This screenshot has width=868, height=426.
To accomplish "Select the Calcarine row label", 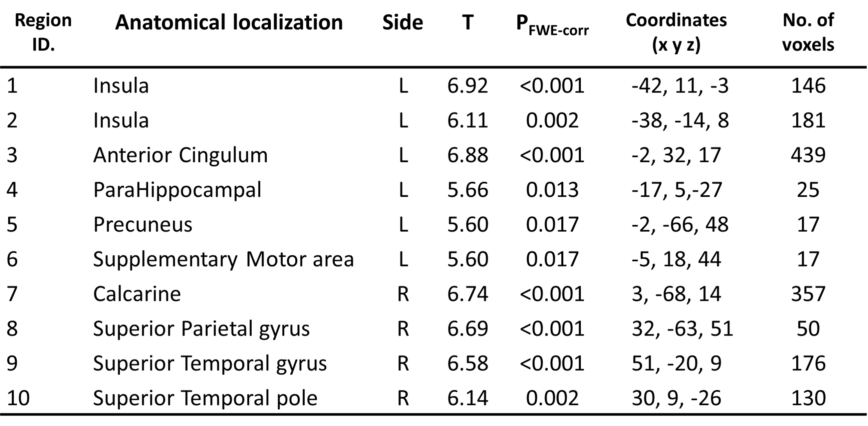I will point(137,294).
